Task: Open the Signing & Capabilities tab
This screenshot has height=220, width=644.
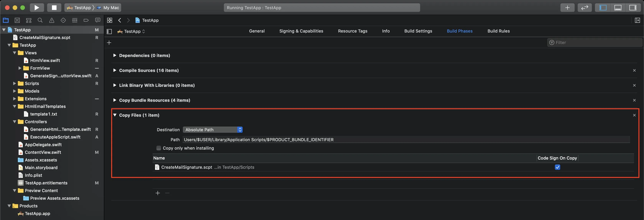Action: coord(301,31)
